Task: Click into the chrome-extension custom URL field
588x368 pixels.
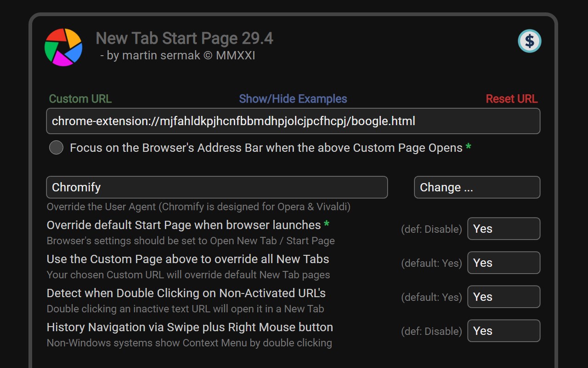Action: click(x=293, y=121)
